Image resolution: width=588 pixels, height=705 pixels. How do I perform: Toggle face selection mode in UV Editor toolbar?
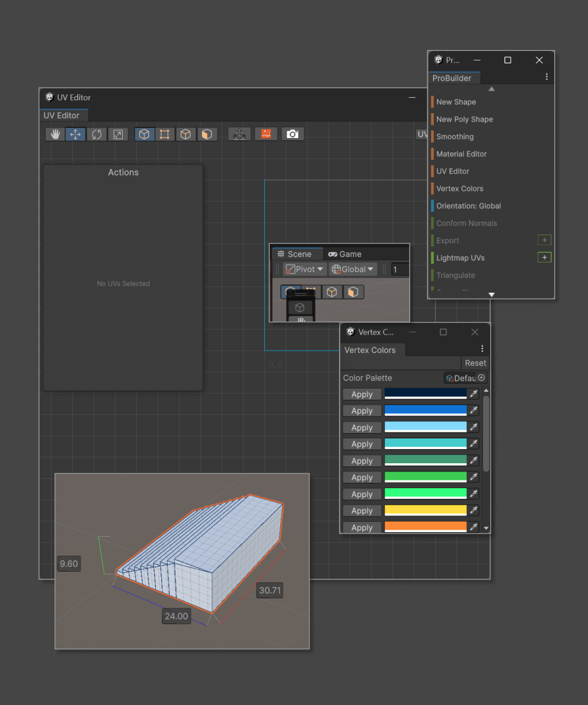tap(206, 134)
